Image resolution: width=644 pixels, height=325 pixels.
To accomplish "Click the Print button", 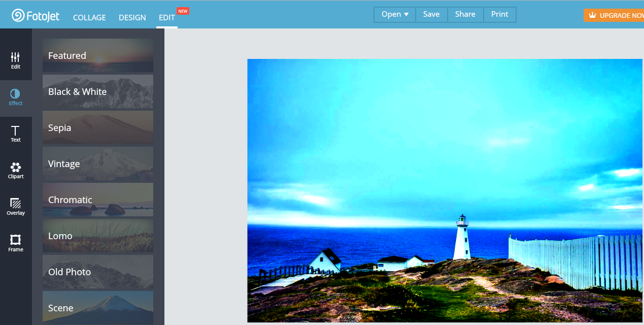I will (499, 14).
